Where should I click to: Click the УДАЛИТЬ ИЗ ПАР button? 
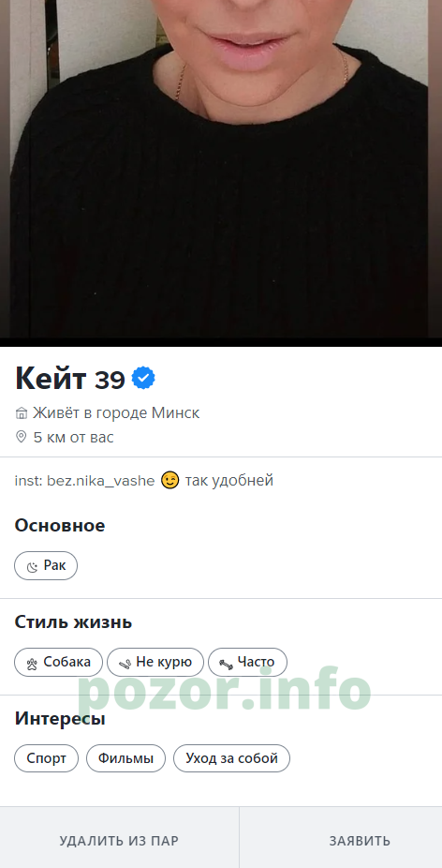(x=120, y=841)
